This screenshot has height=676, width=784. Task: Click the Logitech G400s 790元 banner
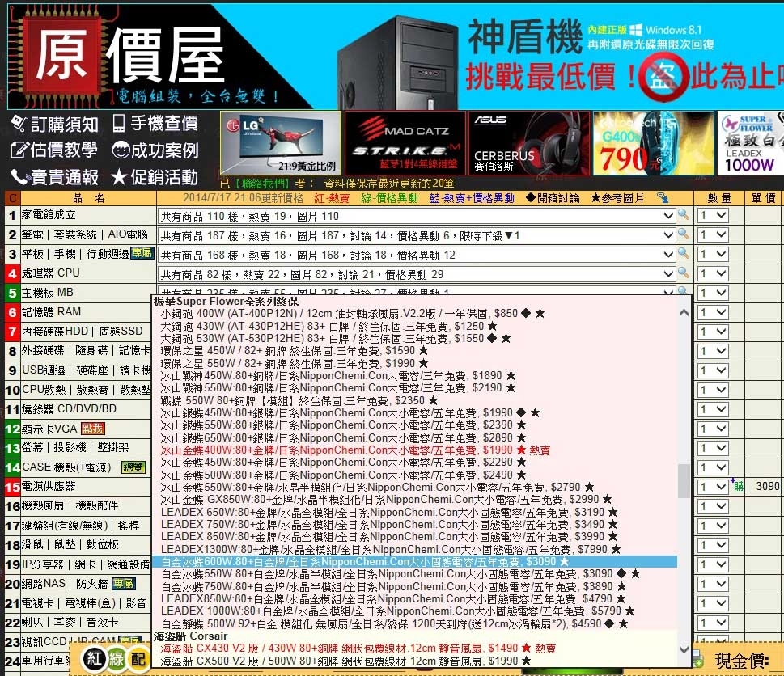(654, 143)
